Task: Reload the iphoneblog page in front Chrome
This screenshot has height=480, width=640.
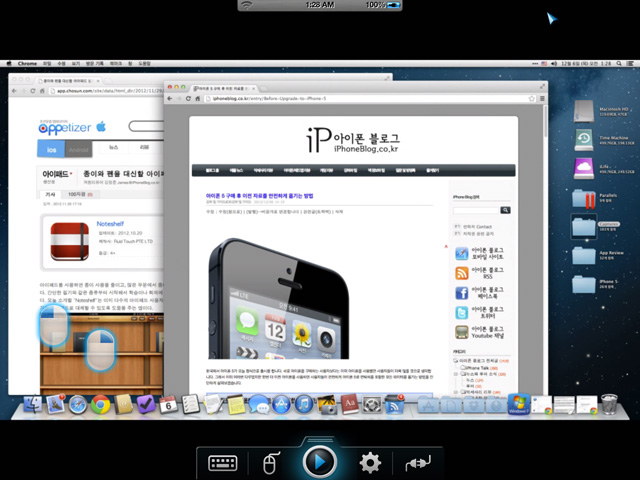Action: pos(188,98)
